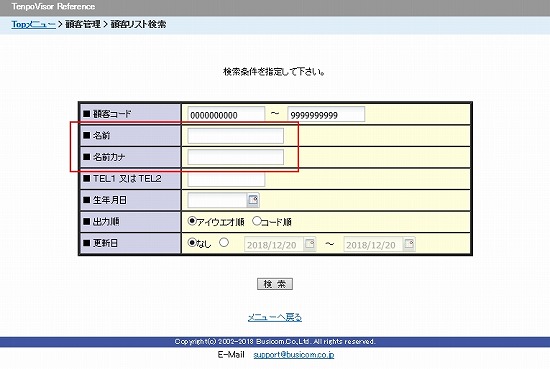Select アイウエオ順 output order radio button
The height and width of the screenshot is (369, 550).
pos(192,221)
